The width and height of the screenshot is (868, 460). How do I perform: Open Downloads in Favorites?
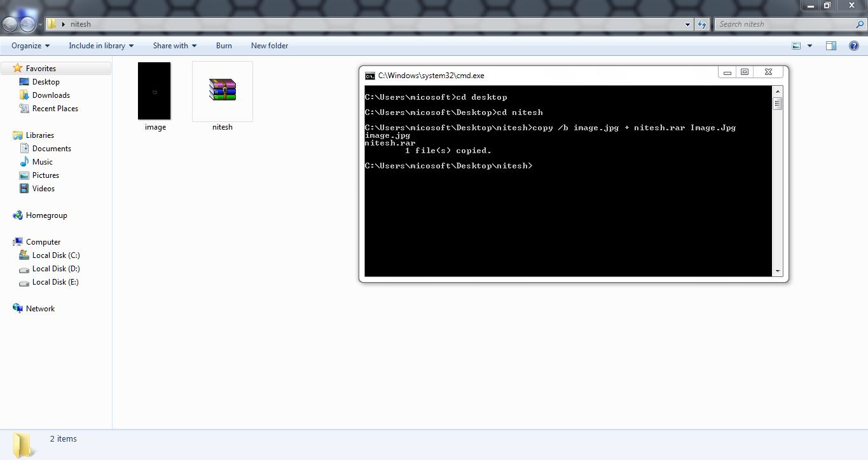51,95
